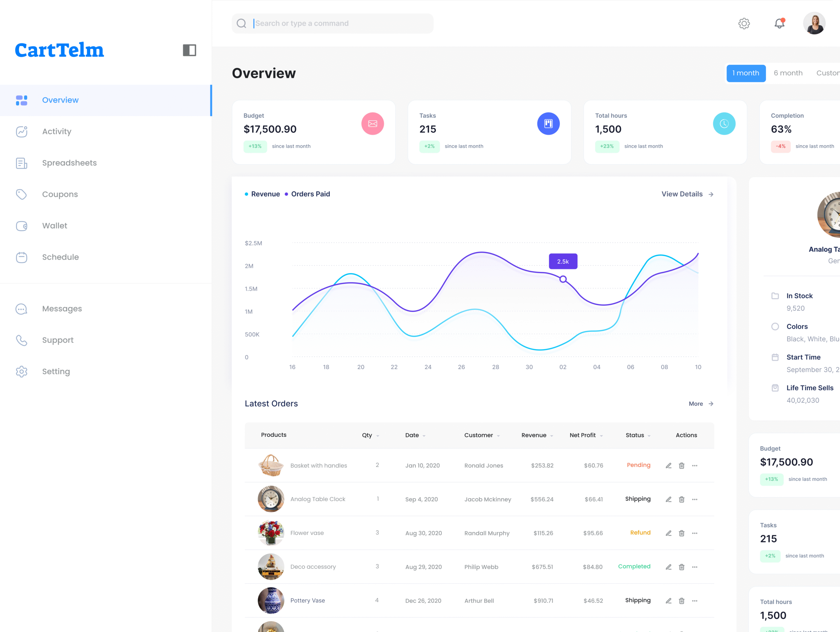Expand the Customer column sort arrow
840x632 pixels.
tap(498, 436)
